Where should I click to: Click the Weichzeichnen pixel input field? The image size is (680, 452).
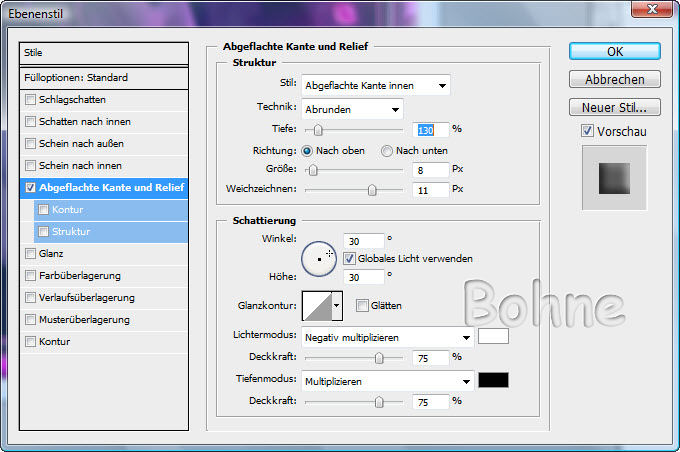(x=431, y=190)
